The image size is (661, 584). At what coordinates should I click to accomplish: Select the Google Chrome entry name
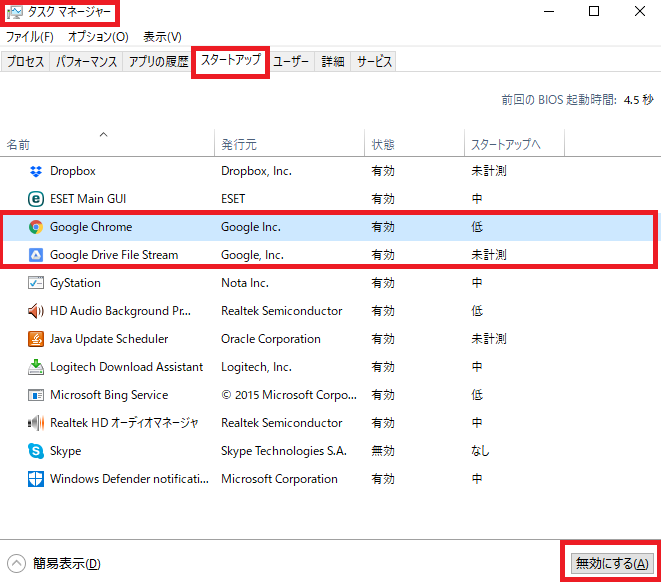click(x=91, y=227)
